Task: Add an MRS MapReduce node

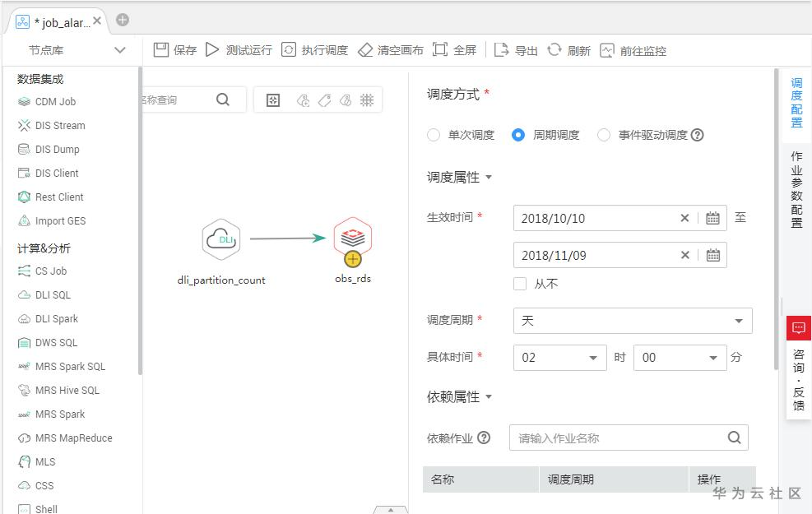Action: click(65, 438)
